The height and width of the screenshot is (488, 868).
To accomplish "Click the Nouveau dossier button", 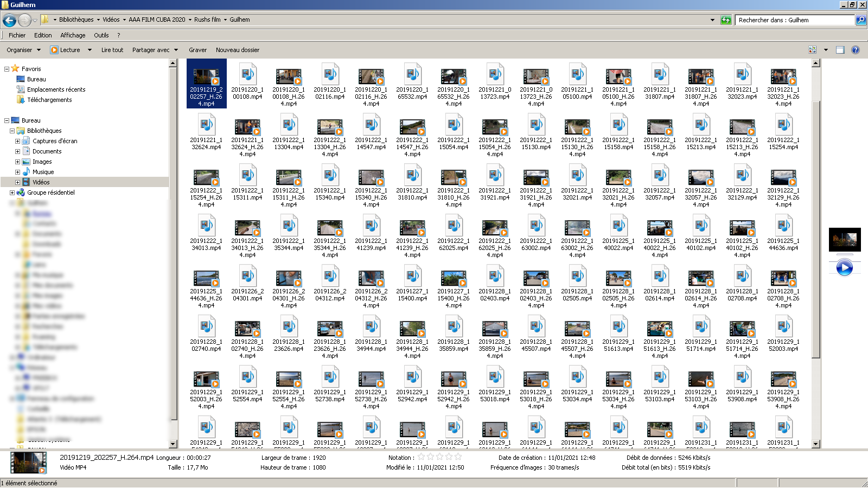I will (x=238, y=50).
